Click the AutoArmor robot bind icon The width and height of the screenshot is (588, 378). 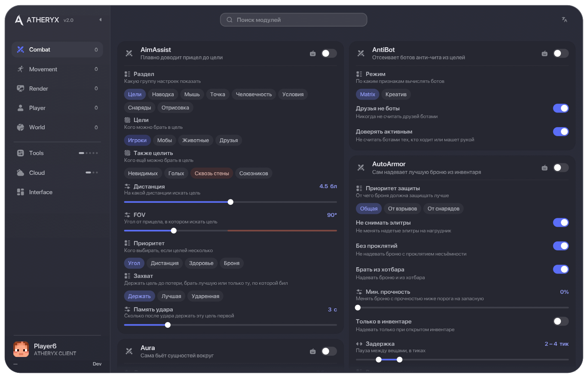pyautogui.click(x=545, y=168)
